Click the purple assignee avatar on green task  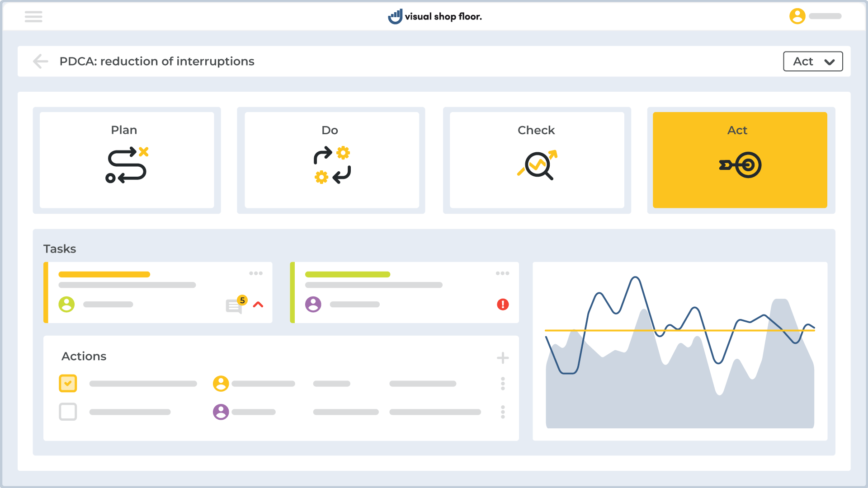[x=313, y=305]
